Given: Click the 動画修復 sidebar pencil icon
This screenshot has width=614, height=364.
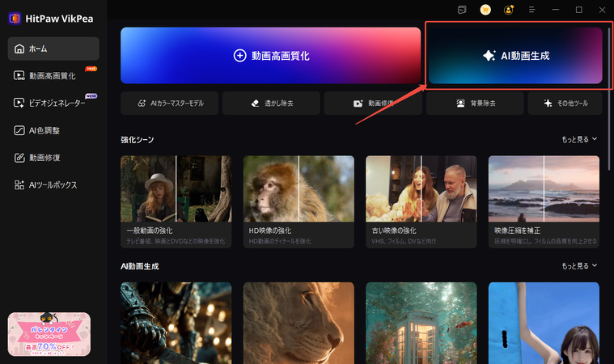Looking at the screenshot, I should [x=19, y=158].
